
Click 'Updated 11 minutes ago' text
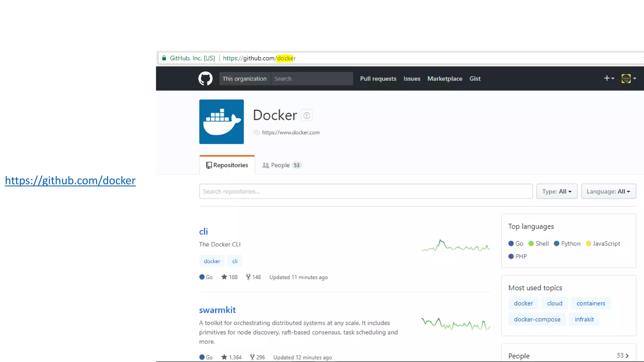click(298, 277)
